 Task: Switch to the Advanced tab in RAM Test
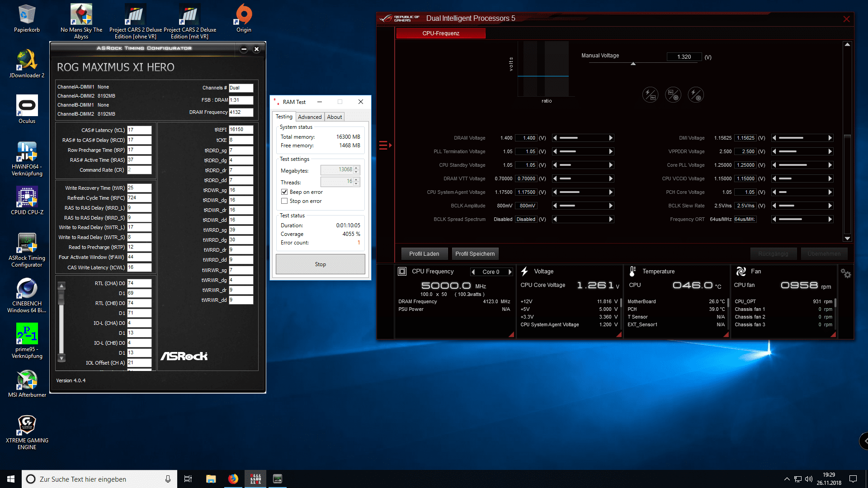click(x=310, y=117)
